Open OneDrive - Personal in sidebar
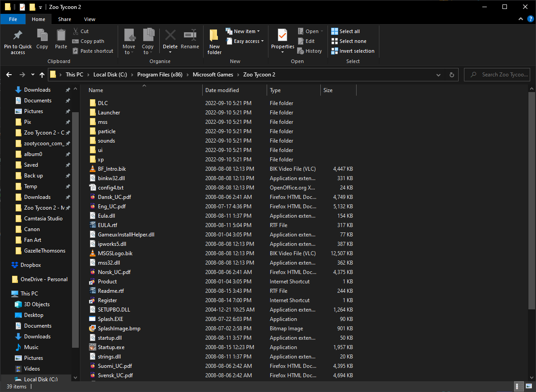 (44, 279)
